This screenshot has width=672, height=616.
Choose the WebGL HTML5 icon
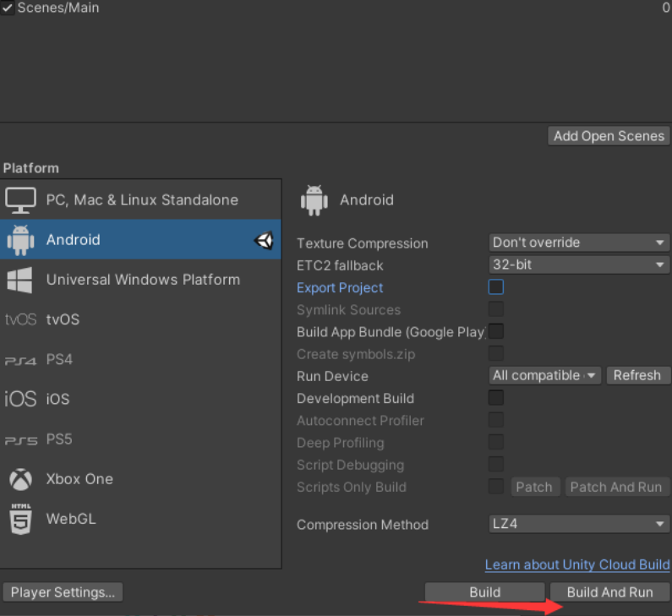pos(20,519)
